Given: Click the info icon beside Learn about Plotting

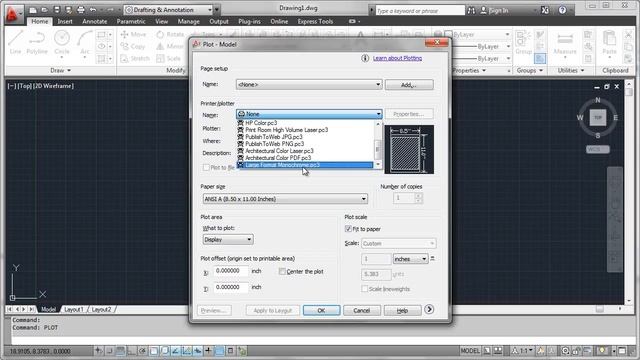Looking at the screenshot, I should 365,58.
